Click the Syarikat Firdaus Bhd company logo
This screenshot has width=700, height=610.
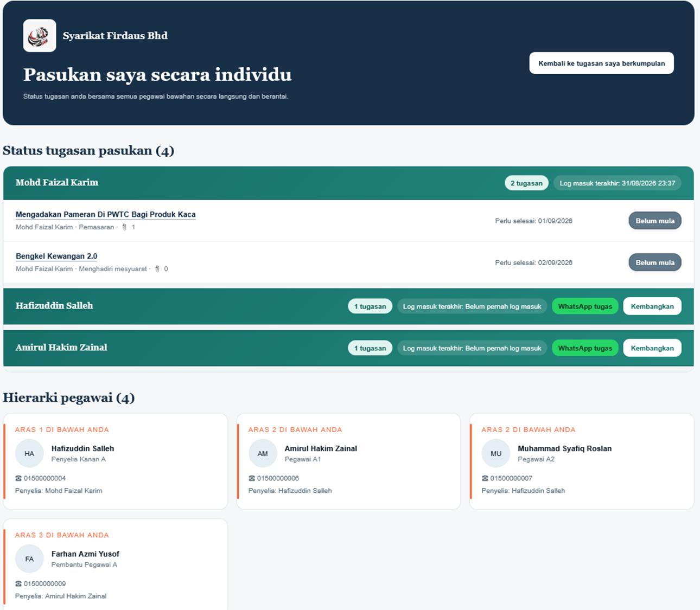(x=40, y=36)
